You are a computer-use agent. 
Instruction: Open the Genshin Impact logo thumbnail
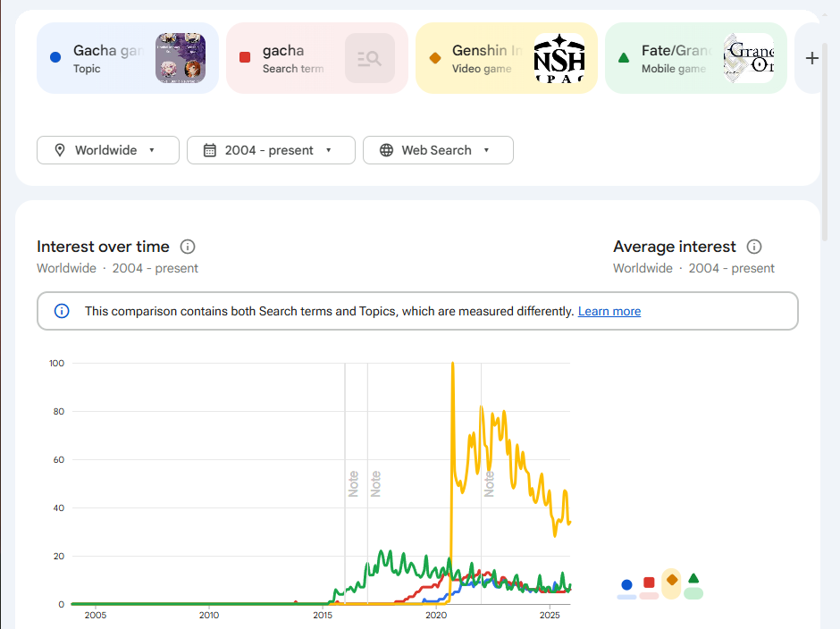tap(559, 58)
